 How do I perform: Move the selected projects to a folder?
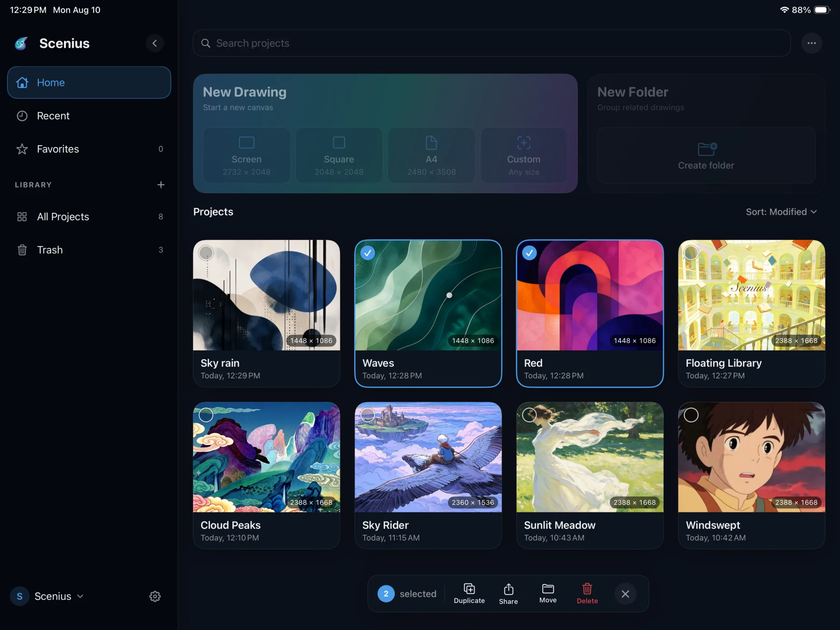[x=548, y=594]
